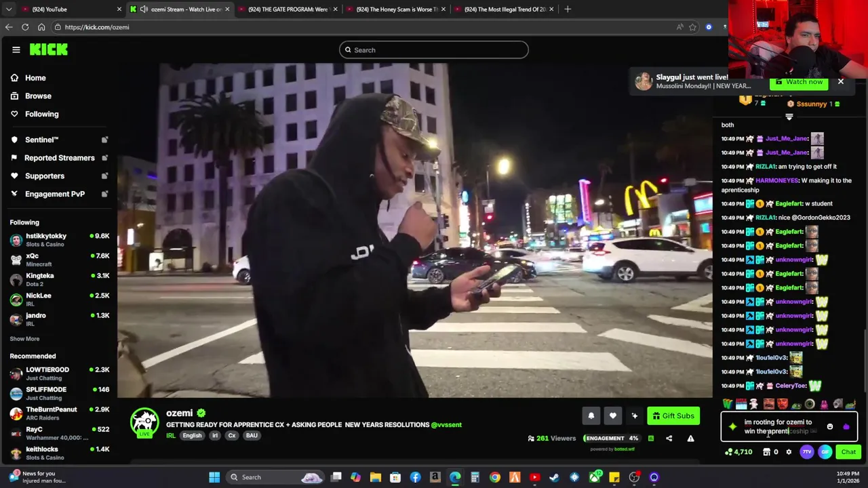Image resolution: width=868 pixels, height=488 pixels.
Task: Toggle the Sentinel lock icon
Action: coord(104,140)
